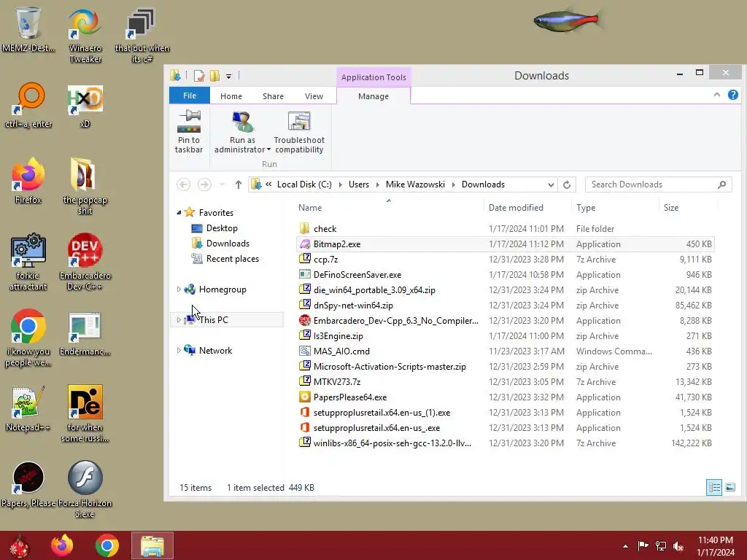Open the ctrl+a, enter desktop shortcut
This screenshot has height=560, width=747.
(x=28, y=106)
